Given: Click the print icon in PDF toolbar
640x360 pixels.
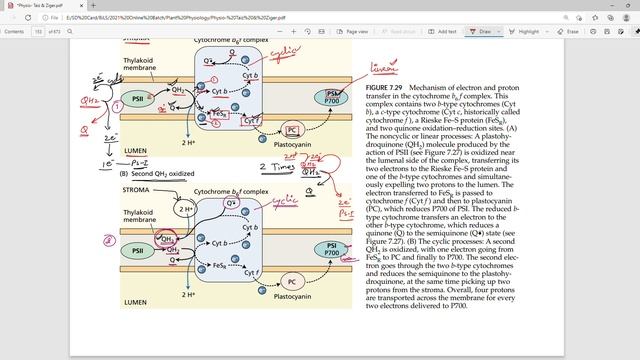Looking at the screenshot, I should [x=593, y=31].
